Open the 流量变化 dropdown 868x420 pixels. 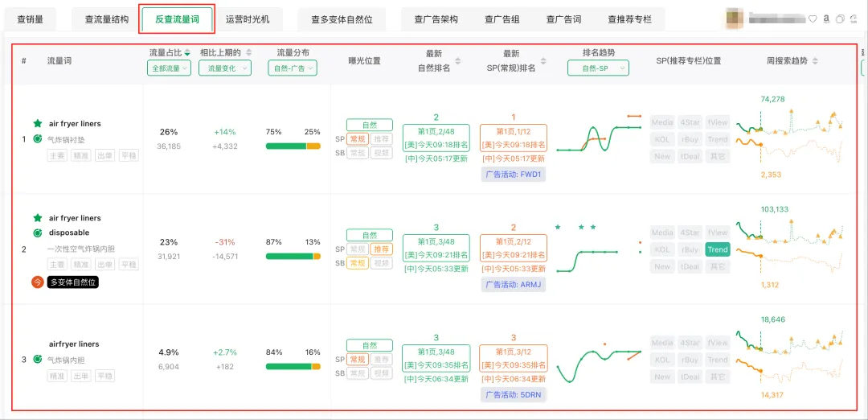(x=225, y=68)
